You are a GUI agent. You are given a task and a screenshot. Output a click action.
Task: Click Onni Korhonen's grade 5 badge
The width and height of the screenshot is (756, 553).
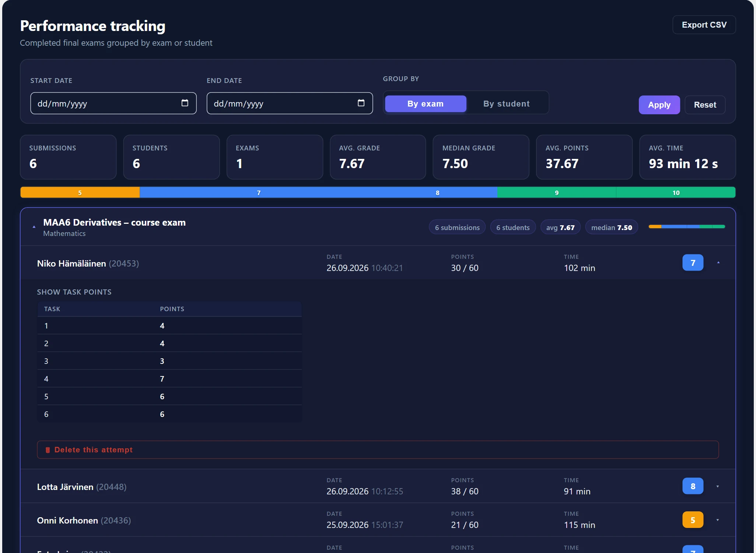click(693, 520)
